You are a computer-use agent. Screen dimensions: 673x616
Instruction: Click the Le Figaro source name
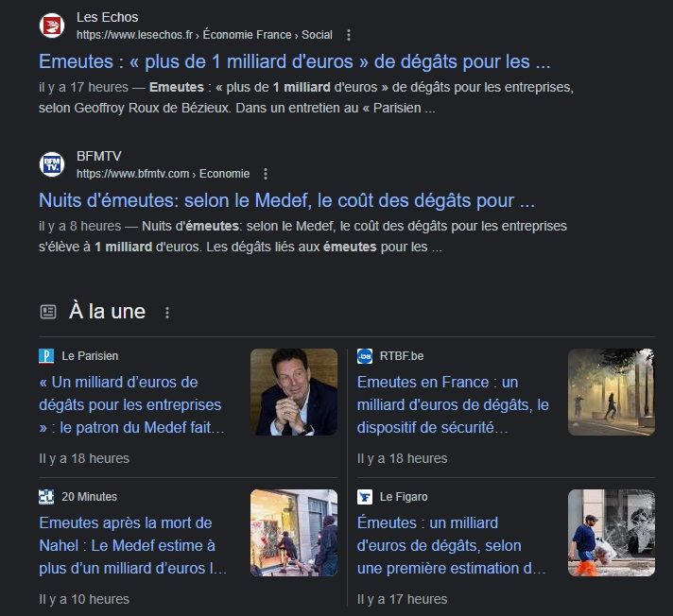coord(404,497)
